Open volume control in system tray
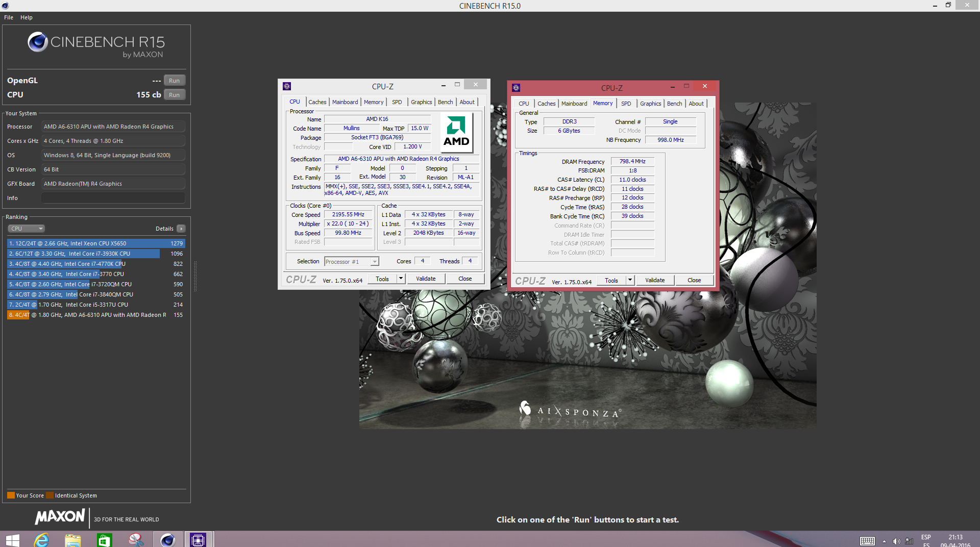The image size is (980, 547). coord(896,541)
